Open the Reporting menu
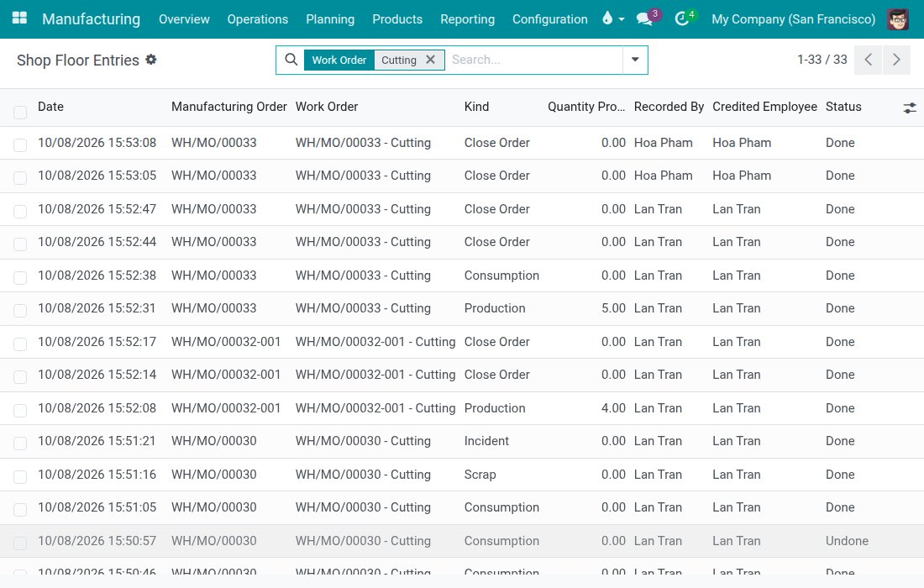924x588 pixels. click(467, 18)
